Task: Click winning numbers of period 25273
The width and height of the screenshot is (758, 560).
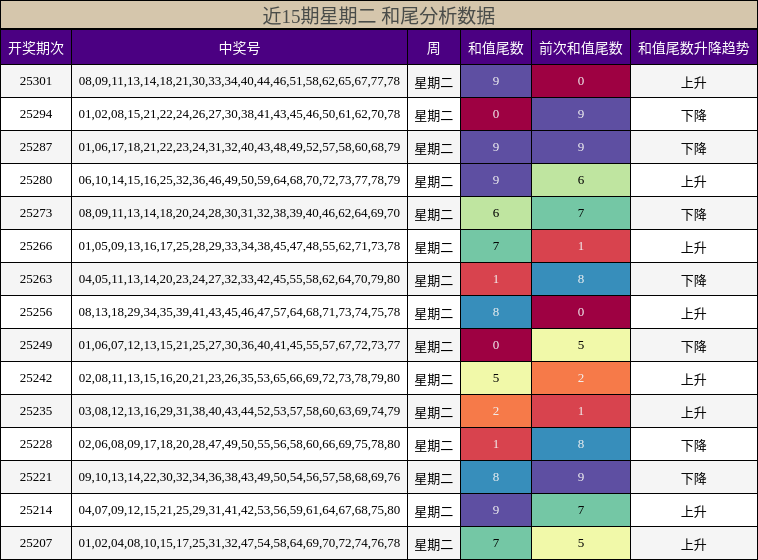Action: click(239, 213)
